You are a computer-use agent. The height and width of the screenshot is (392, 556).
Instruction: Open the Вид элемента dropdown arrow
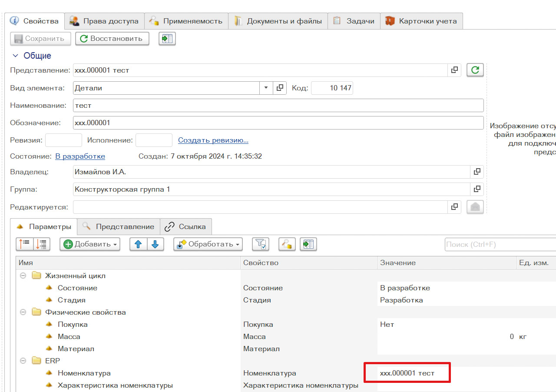[266, 88]
